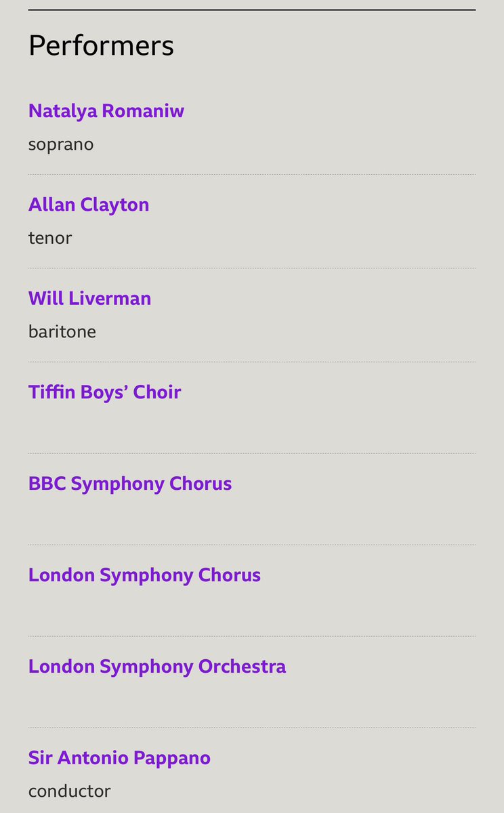
Task: Open Sir Antonio Pappano link
Action: coord(119,758)
